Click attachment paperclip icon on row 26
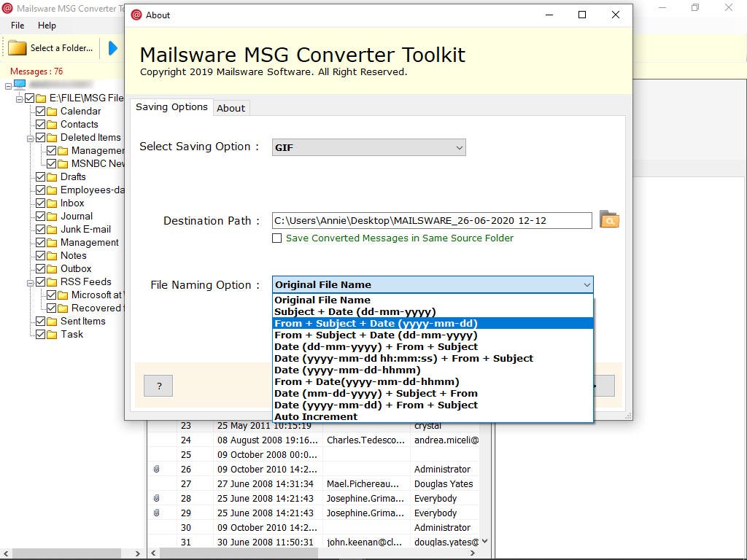This screenshot has height=560, width=747. [156, 469]
